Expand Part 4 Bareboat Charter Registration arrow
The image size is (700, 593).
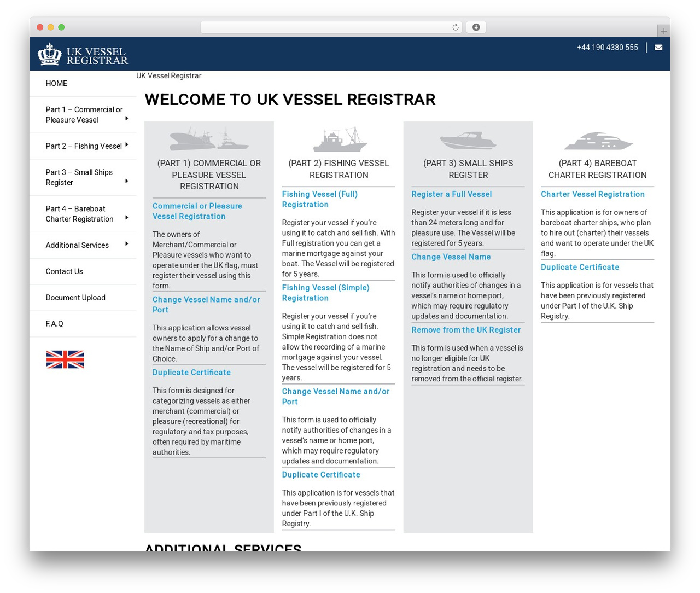[x=126, y=218]
